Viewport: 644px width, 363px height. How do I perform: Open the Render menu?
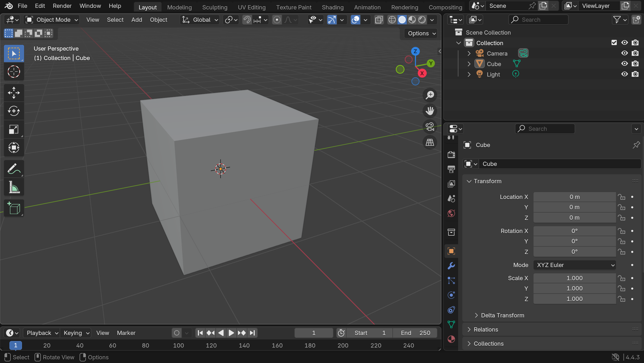coord(62,6)
